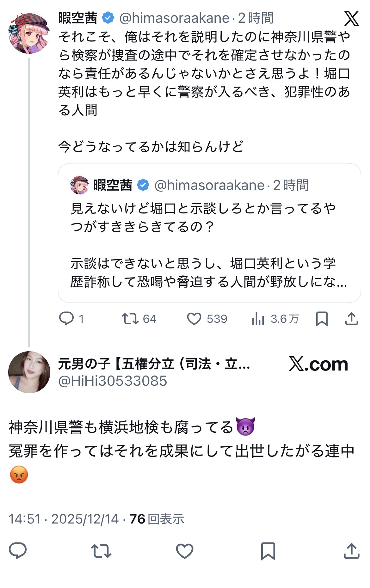Viewport: 370px width, 588px height.
Task: Open replies on the 暇空茜 tweet
Action: [x=66, y=319]
